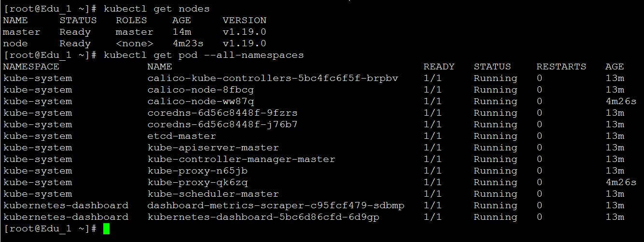Screen dimensions: 644x242
Task: Select the coredns-6d56c8448f-9fzrs pod name
Action: pyautogui.click(x=222, y=113)
